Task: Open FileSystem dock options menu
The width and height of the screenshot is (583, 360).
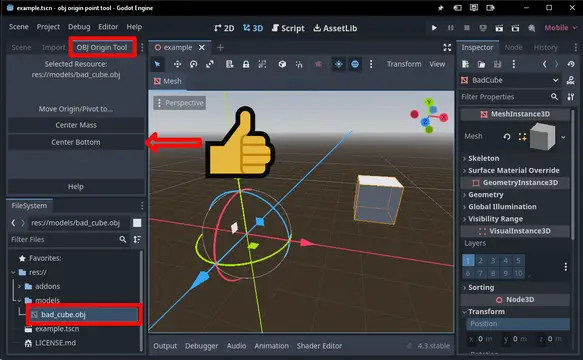Action: point(142,206)
